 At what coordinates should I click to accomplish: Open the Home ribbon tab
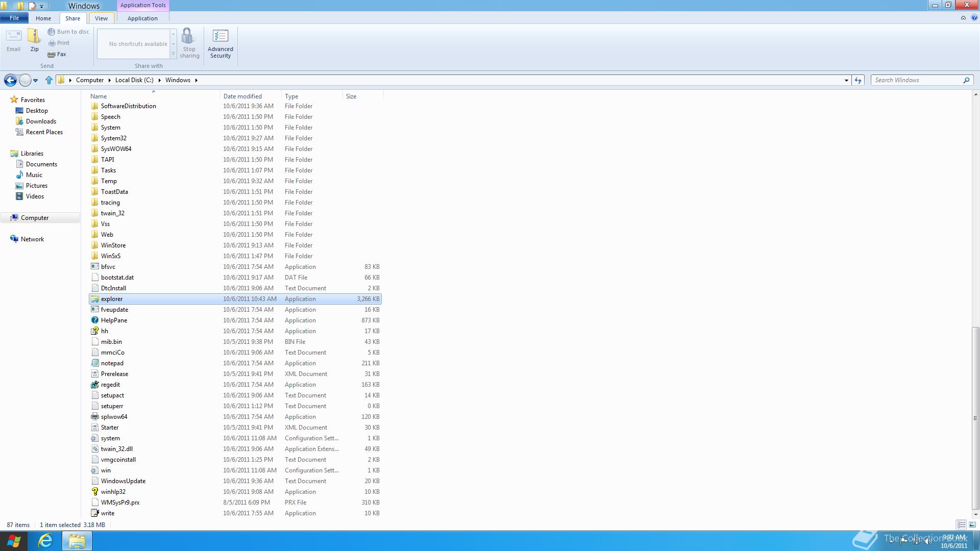43,18
